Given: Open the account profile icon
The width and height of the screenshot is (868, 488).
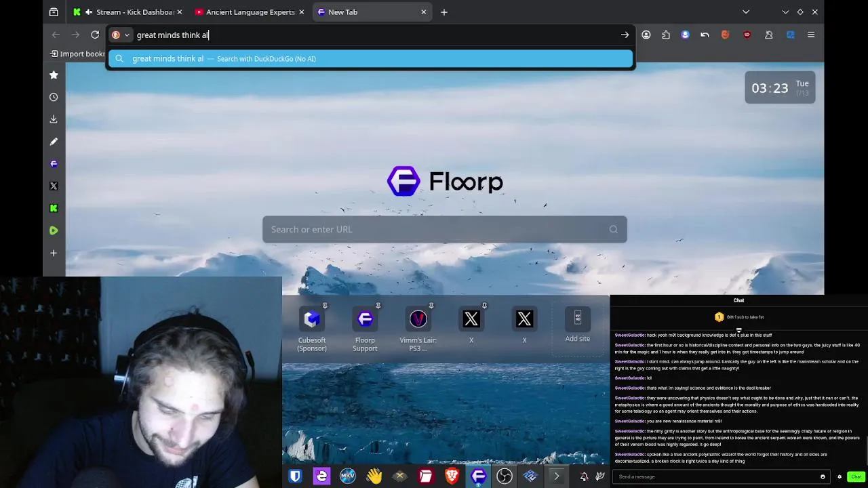Looking at the screenshot, I should point(646,35).
